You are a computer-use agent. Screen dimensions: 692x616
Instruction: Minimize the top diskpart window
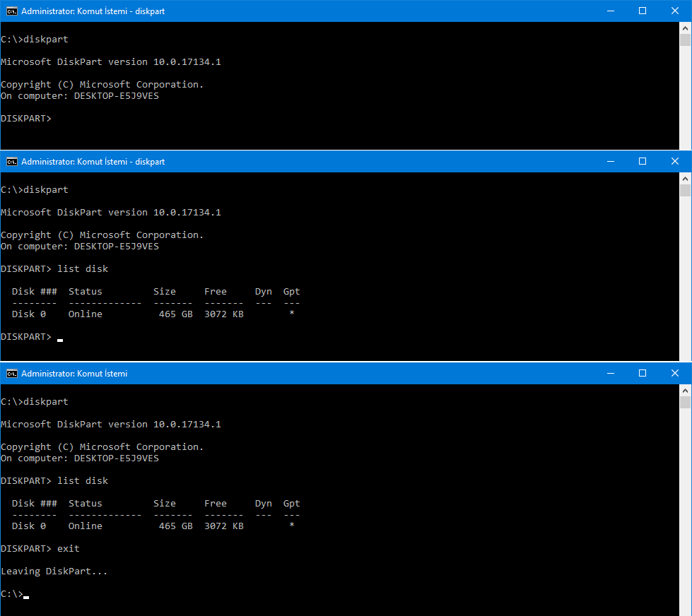(x=611, y=11)
